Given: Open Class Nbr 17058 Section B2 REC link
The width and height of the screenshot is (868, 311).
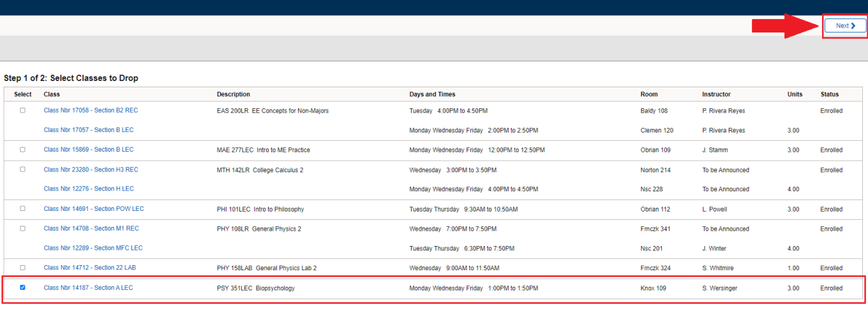Looking at the screenshot, I should click(91, 110).
